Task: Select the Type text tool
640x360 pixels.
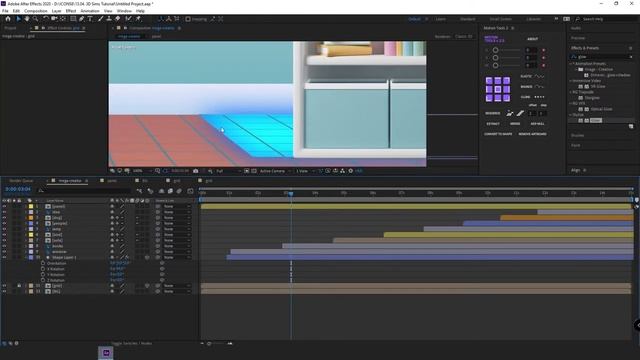Action: (x=90, y=19)
